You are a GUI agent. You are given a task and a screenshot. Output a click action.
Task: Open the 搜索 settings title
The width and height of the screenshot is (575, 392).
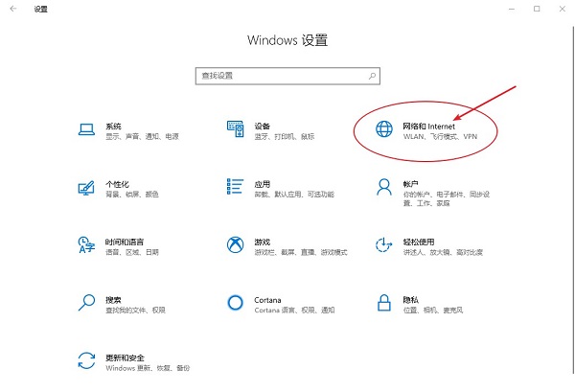click(113, 300)
